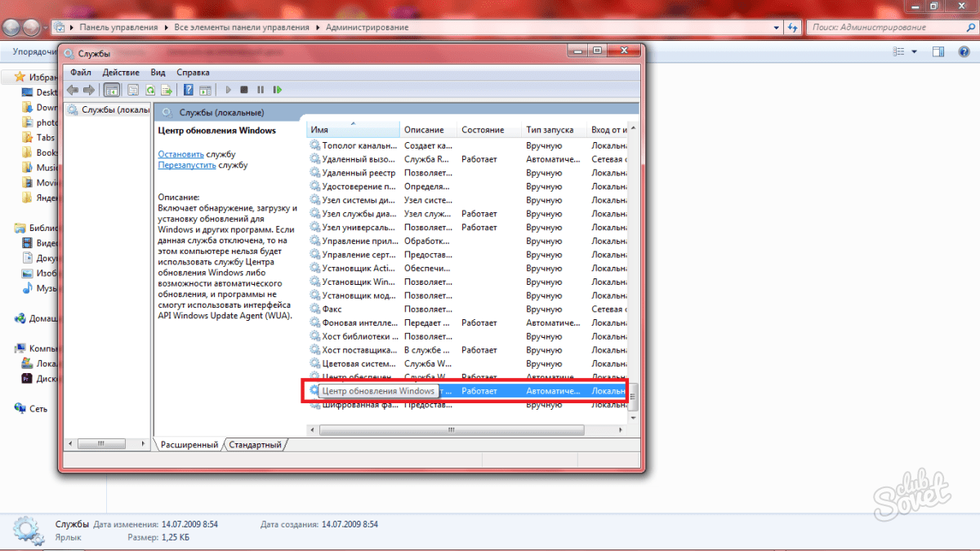
Task: Refresh the services list via toolbar icon
Action: pos(150,90)
